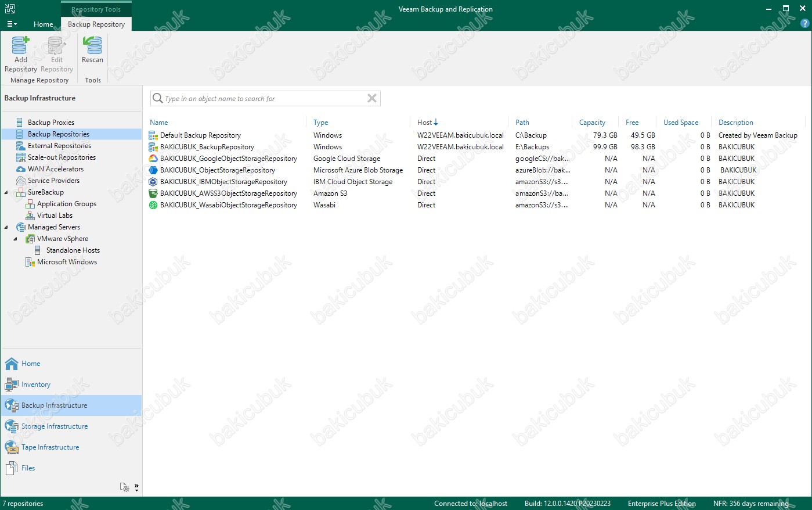
Task: Select Scale-out Repositories in the tree
Action: coord(62,157)
